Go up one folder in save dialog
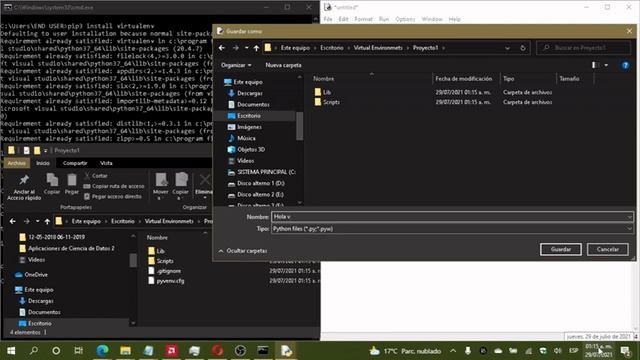The height and width of the screenshot is (360, 640). coord(256,48)
